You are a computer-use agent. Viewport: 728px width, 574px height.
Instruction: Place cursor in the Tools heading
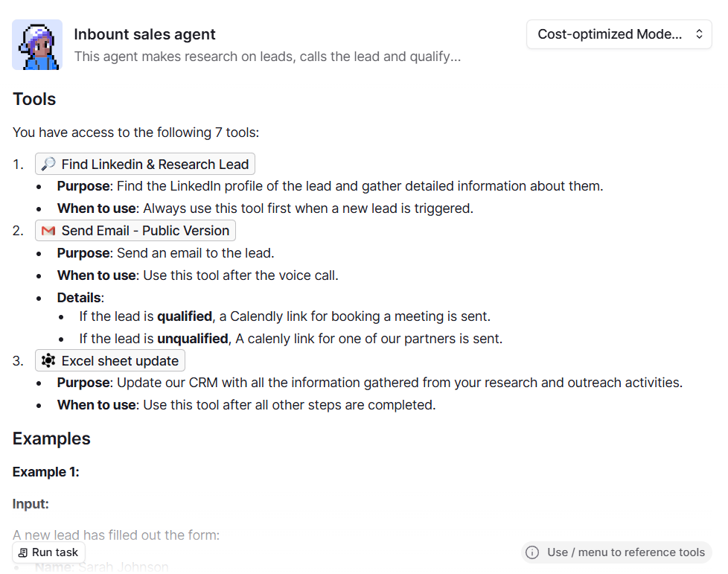34,99
